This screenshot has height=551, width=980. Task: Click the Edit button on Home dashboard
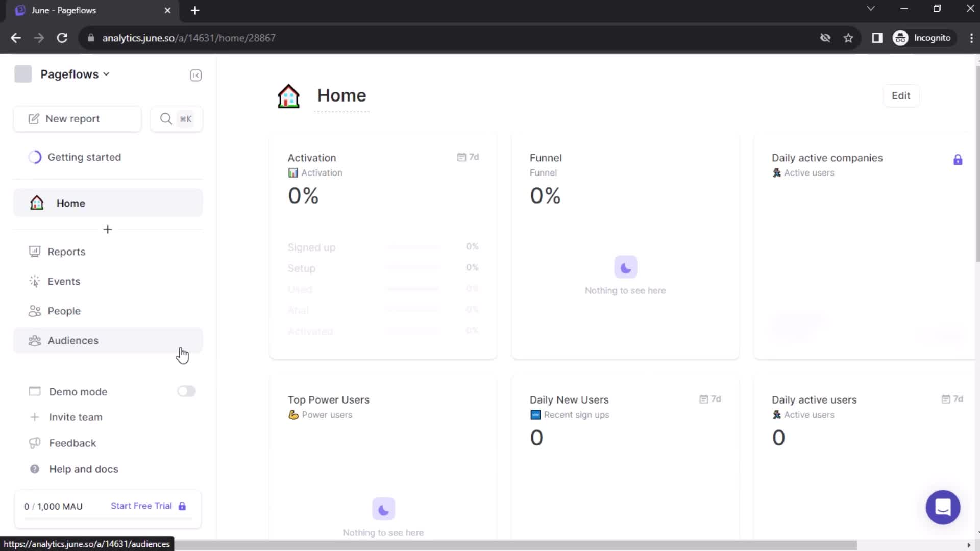tap(901, 95)
